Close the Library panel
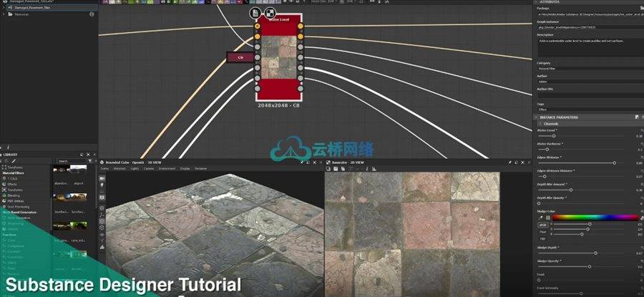644x297 pixels. point(94,155)
